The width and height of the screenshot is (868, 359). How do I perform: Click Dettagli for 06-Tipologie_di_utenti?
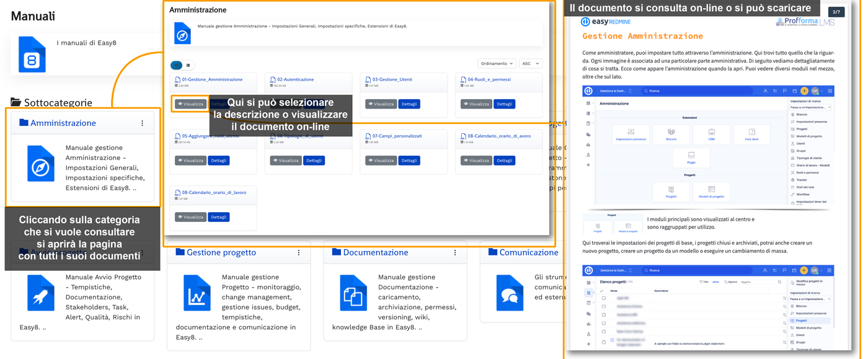[314, 161]
